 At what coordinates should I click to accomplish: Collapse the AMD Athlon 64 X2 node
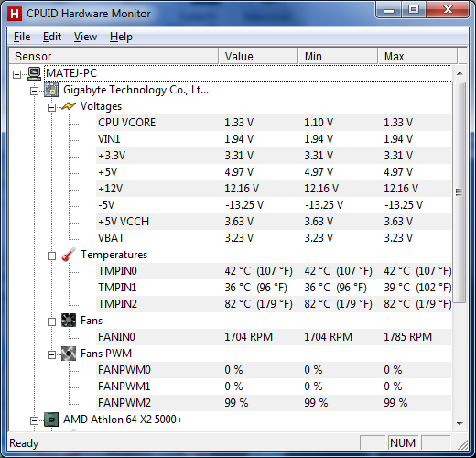pos(35,420)
